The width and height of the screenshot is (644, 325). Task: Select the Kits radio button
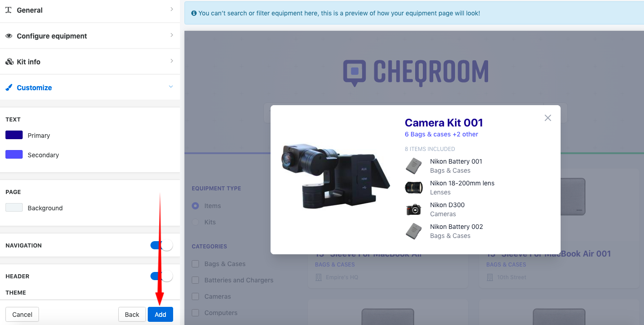(195, 222)
